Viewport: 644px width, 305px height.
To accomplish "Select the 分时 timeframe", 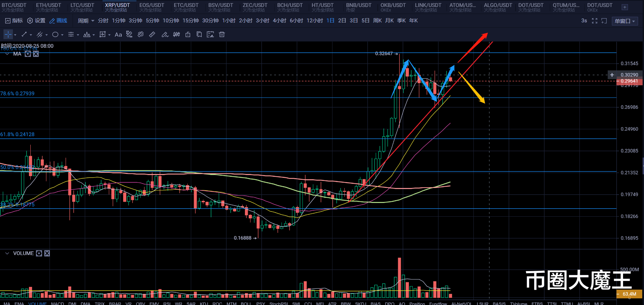I will 103,21.
